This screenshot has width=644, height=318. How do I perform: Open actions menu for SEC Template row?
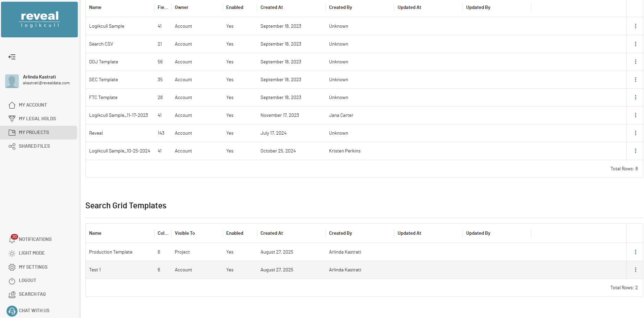(635, 79)
